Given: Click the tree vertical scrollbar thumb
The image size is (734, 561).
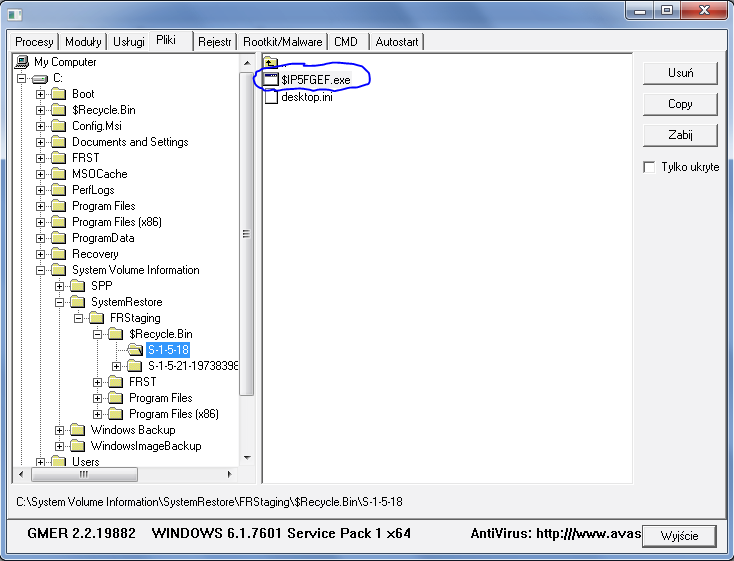Looking at the screenshot, I should tap(246, 234).
